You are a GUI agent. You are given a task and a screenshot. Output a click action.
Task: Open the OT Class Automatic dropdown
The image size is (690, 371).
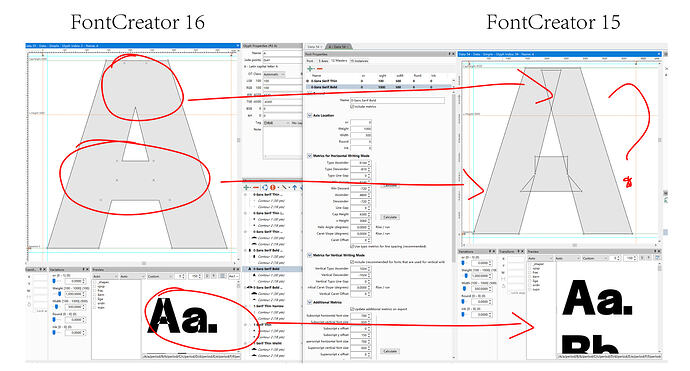(x=275, y=74)
